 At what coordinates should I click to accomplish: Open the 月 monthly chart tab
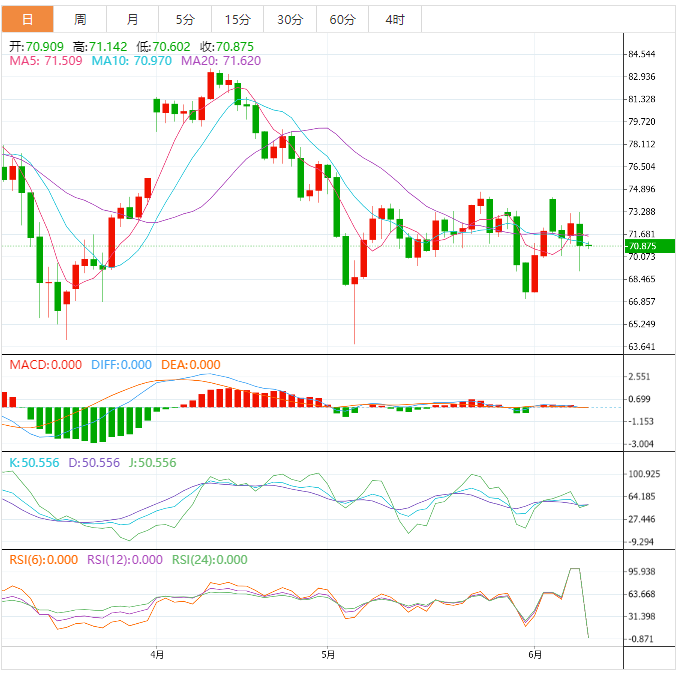[133, 19]
